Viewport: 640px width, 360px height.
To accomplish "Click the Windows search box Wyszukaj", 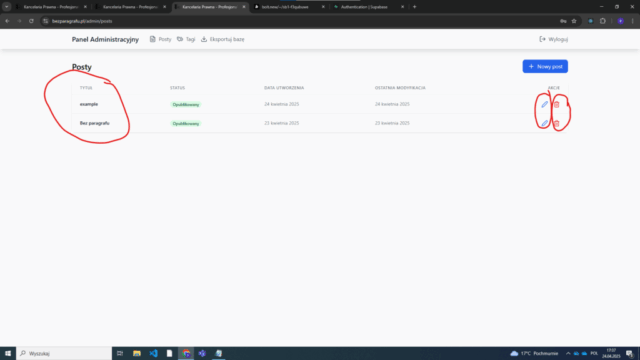I will tap(64, 353).
